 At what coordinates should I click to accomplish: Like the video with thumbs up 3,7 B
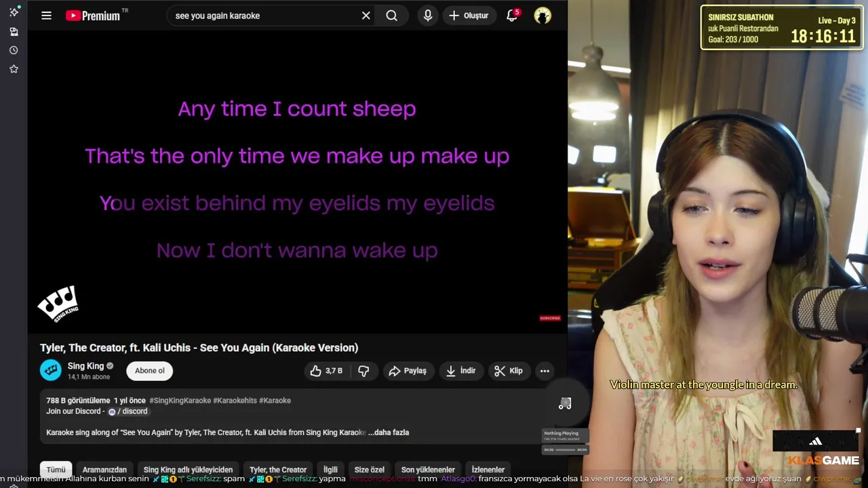[327, 371]
